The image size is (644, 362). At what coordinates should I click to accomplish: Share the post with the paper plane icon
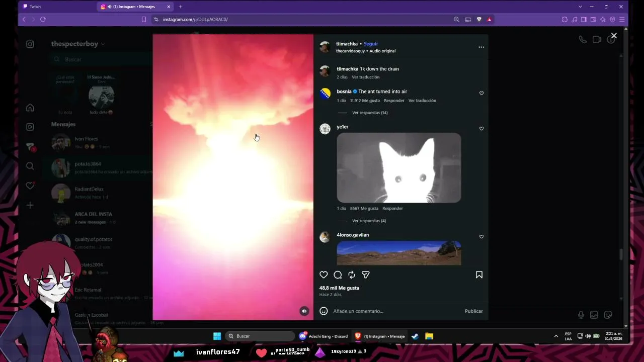tap(366, 275)
